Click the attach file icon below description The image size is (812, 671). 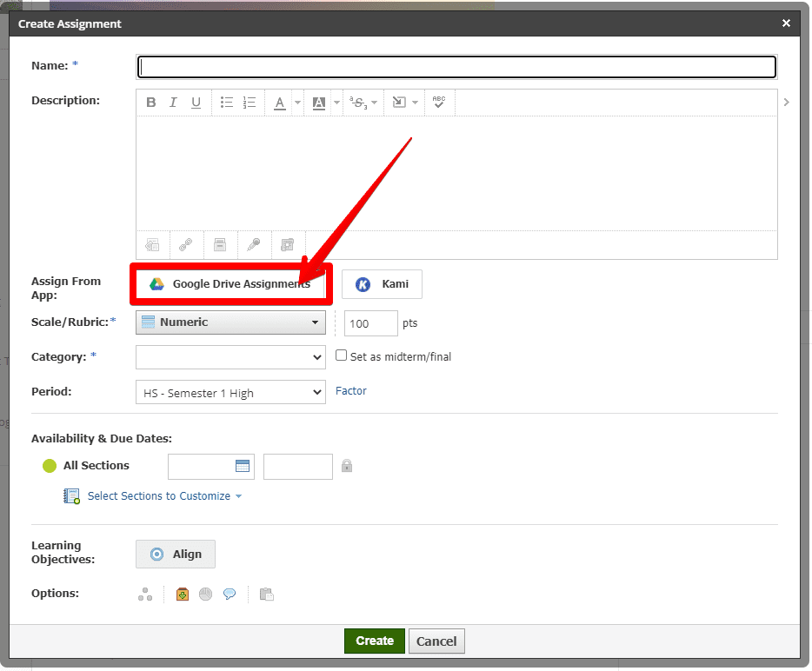click(x=220, y=244)
